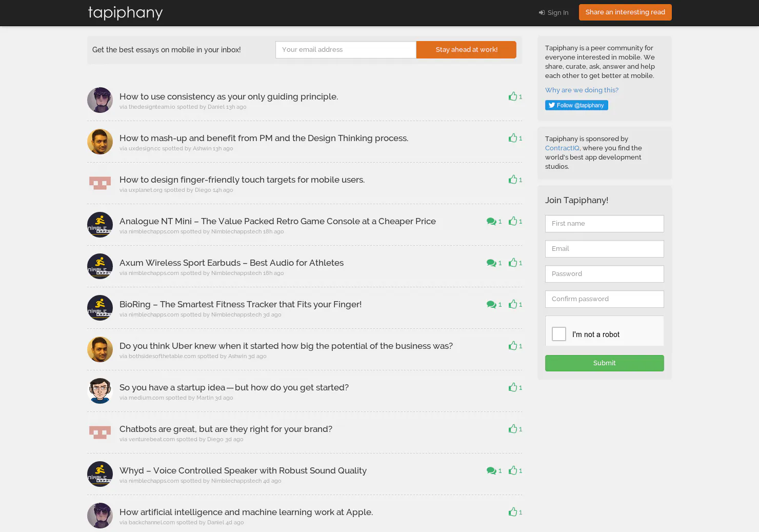Viewport: 759px width, 532px height.
Task: Open comments on the Whyd speaker post
Action: coord(494,470)
